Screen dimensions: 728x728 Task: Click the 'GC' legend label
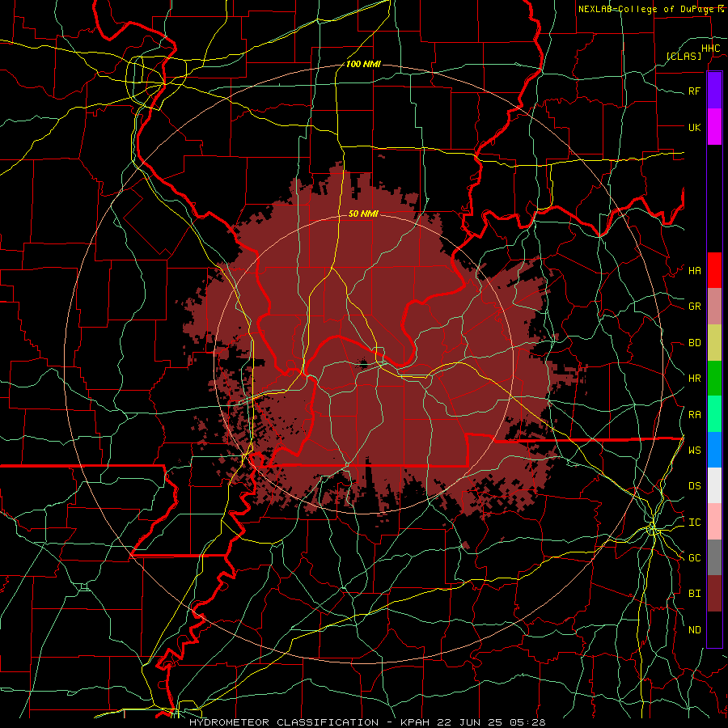point(695,558)
